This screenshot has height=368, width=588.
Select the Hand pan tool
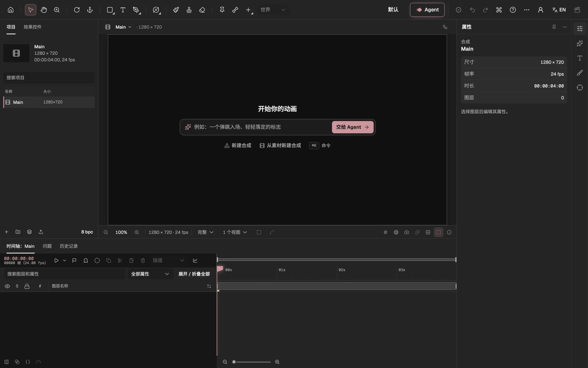tap(44, 10)
